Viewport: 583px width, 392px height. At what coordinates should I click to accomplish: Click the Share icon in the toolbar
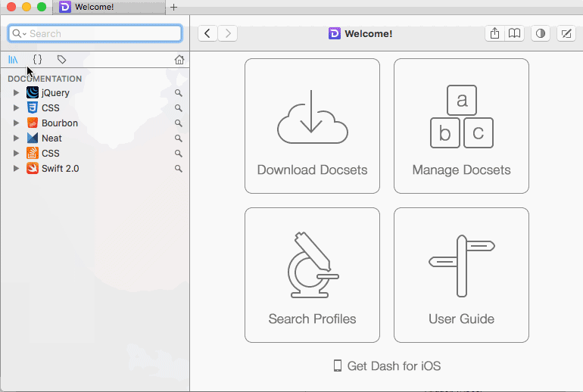click(494, 33)
